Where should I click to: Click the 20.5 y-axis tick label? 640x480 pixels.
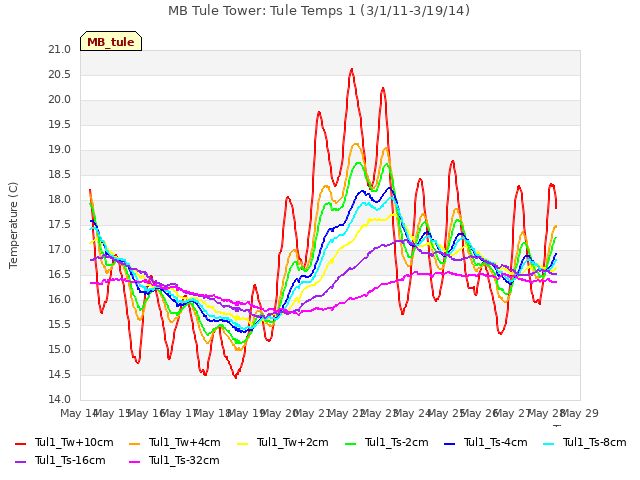(x=60, y=75)
